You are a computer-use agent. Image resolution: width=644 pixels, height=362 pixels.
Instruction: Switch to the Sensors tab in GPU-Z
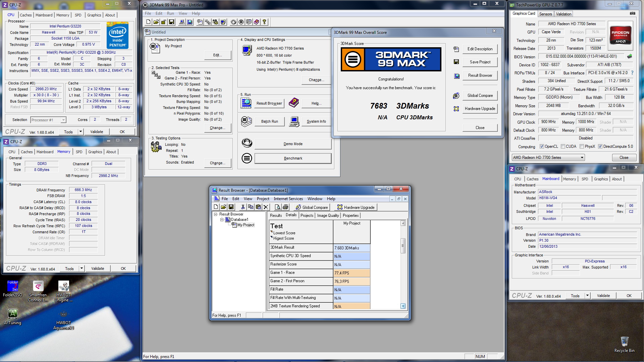[545, 14]
